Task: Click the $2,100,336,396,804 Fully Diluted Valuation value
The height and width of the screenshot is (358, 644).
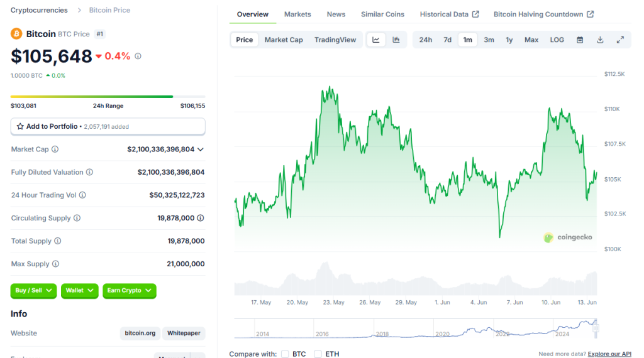Action: 171,172
